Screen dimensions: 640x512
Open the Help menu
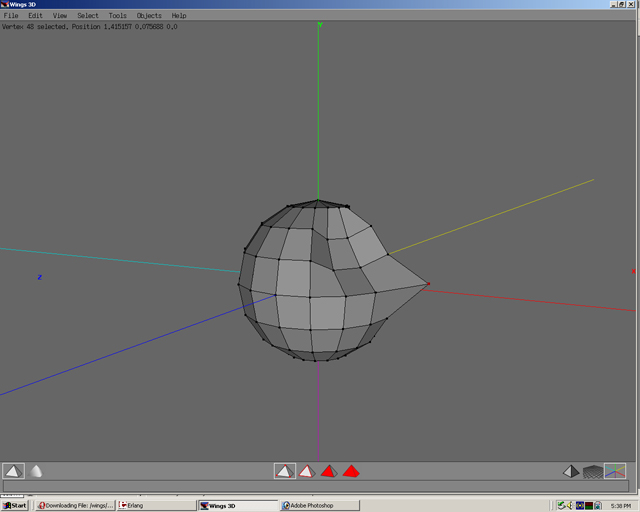179,16
